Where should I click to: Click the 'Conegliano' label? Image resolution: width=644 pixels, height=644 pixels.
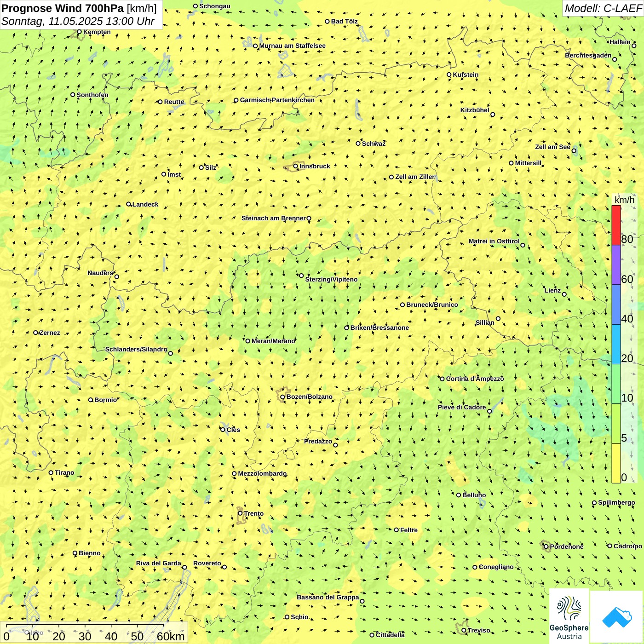(x=496, y=567)
